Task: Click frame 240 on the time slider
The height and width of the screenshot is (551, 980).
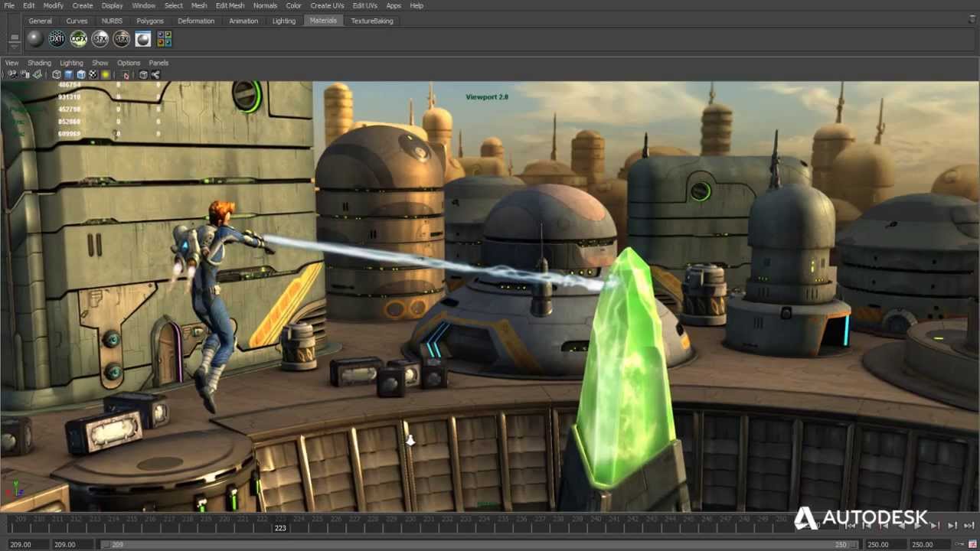Action: tap(596, 520)
